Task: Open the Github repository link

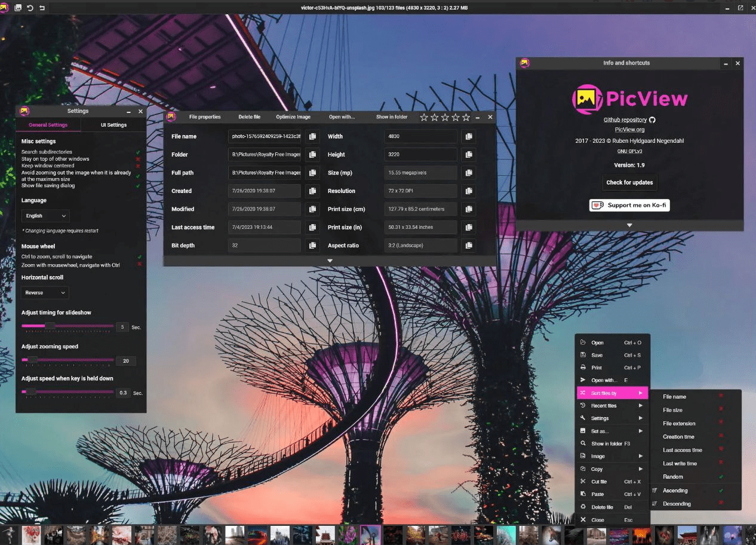Action: pyautogui.click(x=626, y=120)
